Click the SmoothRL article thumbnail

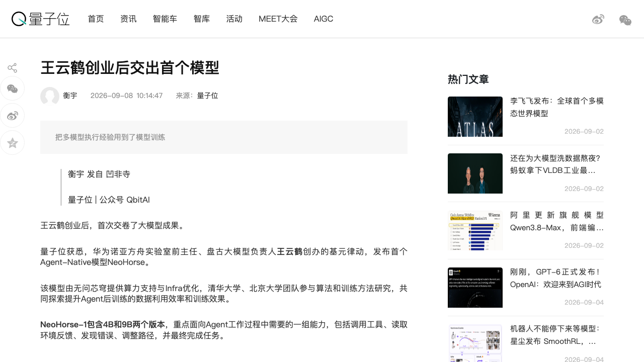[475, 343]
